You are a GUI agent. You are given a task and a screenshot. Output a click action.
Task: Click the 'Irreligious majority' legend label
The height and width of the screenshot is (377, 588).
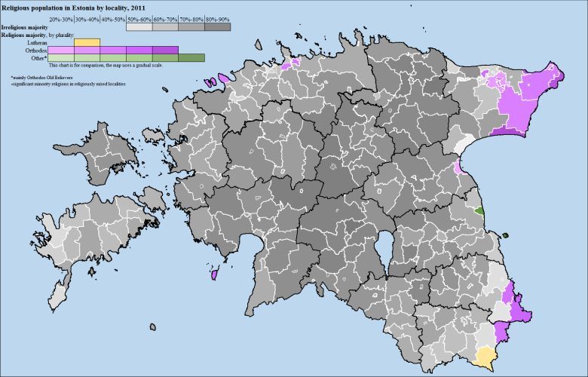[23, 28]
